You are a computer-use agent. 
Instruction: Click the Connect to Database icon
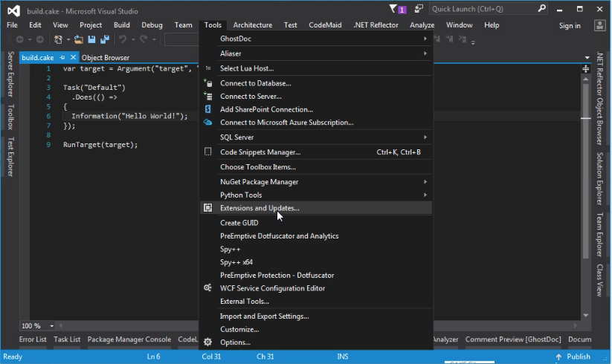(x=208, y=83)
